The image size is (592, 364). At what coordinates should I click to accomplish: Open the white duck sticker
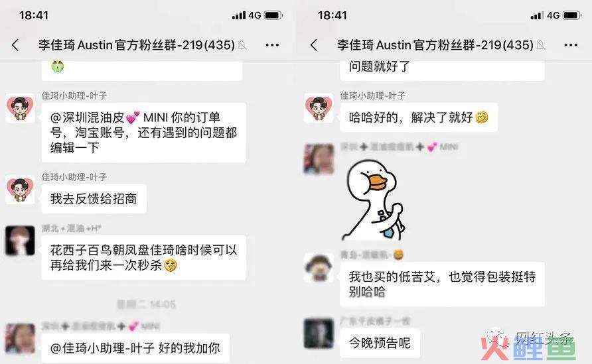coord(375,200)
